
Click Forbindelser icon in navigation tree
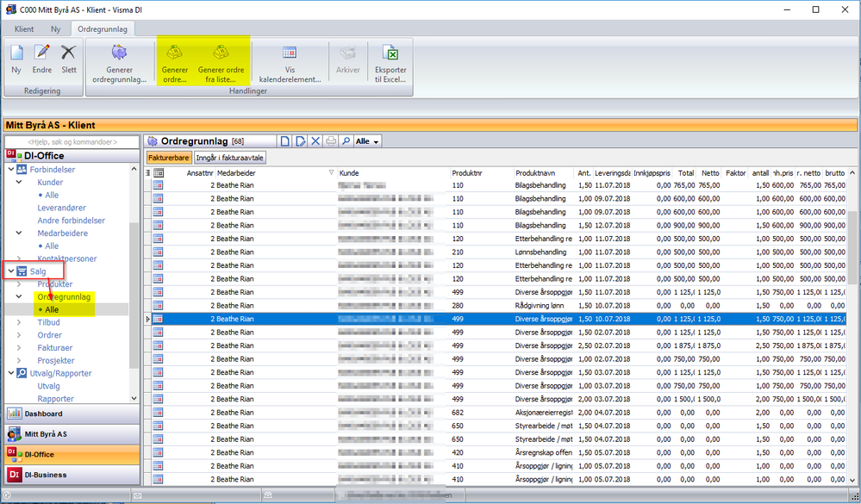coord(22,170)
